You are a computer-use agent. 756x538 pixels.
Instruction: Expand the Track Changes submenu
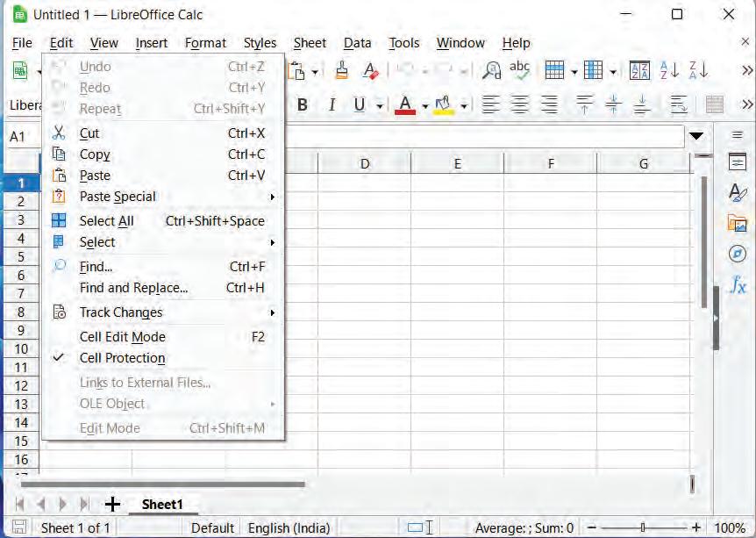(x=163, y=312)
